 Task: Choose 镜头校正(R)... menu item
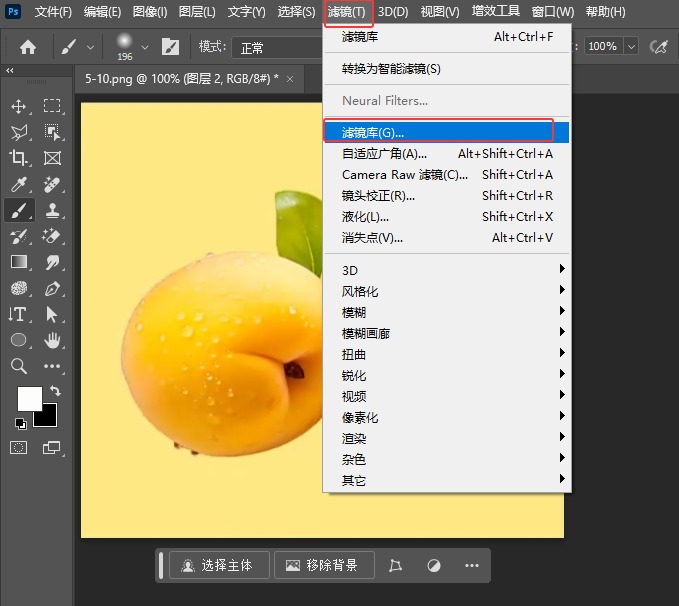[447, 195]
